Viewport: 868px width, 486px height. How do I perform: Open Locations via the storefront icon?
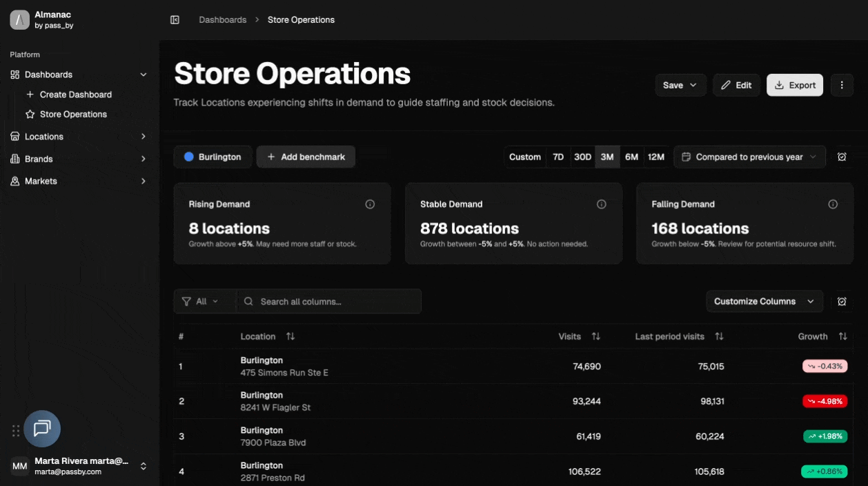pos(15,136)
